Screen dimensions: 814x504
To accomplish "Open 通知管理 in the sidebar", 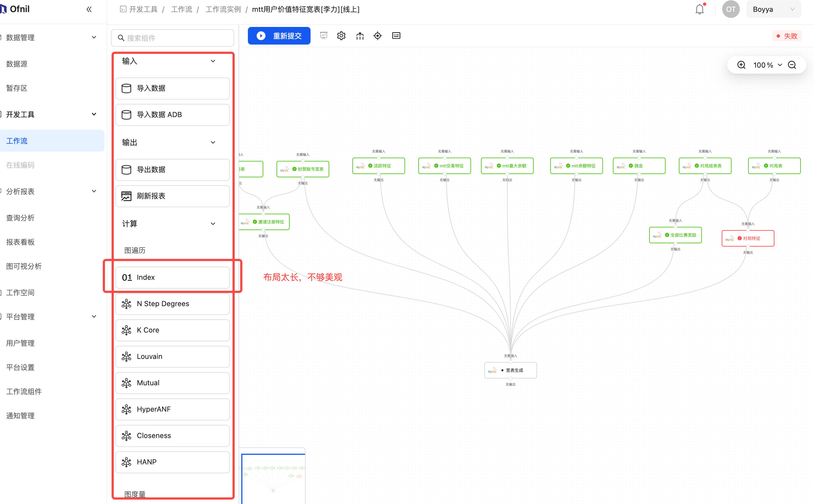I will 20,416.
